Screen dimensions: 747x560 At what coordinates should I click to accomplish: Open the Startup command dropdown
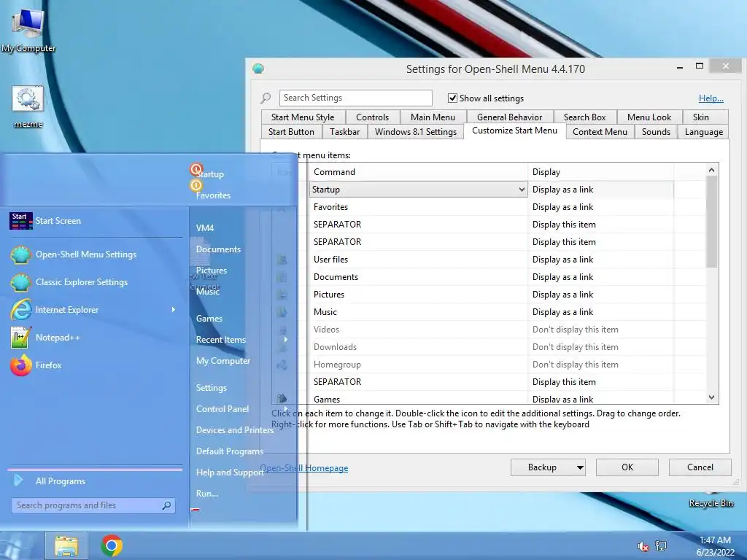[x=522, y=190]
